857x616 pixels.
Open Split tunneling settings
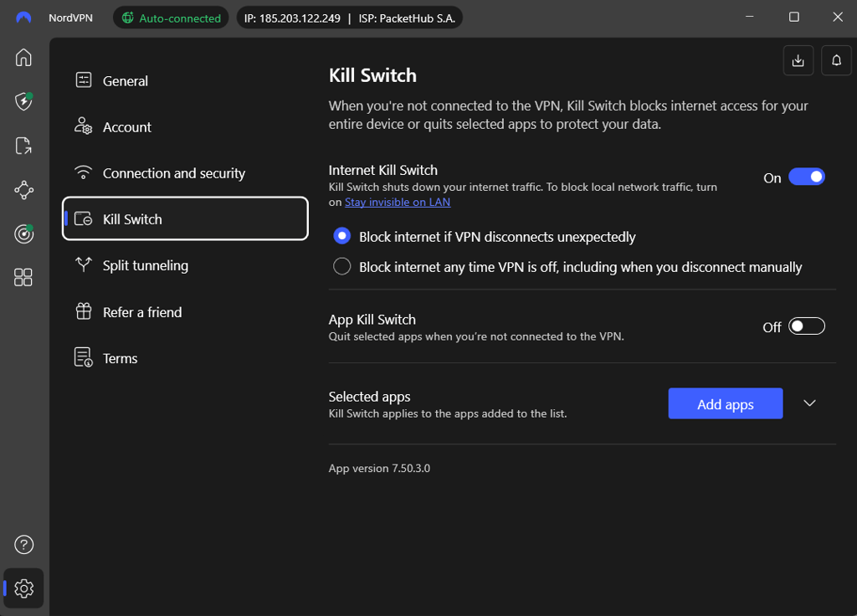coord(185,265)
